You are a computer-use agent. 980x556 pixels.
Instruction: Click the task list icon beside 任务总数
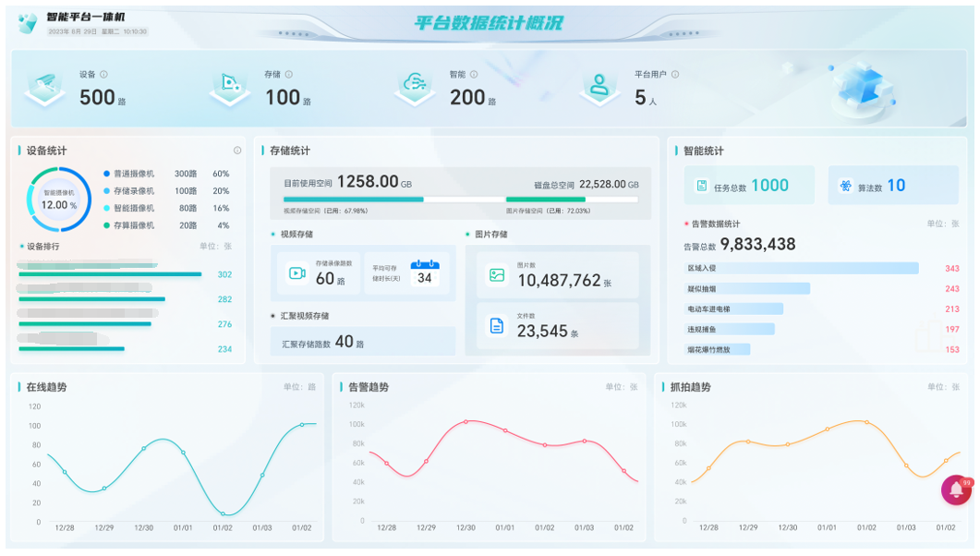pyautogui.click(x=702, y=186)
